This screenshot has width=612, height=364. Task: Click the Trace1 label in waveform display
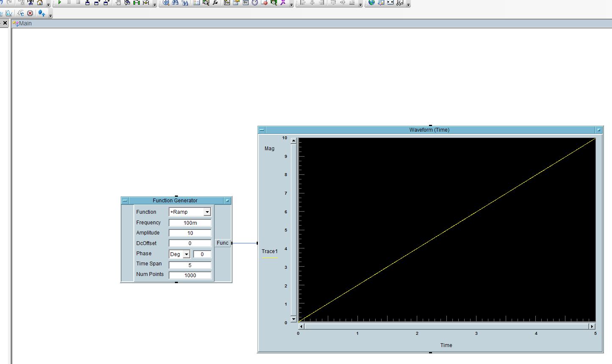[x=269, y=251]
